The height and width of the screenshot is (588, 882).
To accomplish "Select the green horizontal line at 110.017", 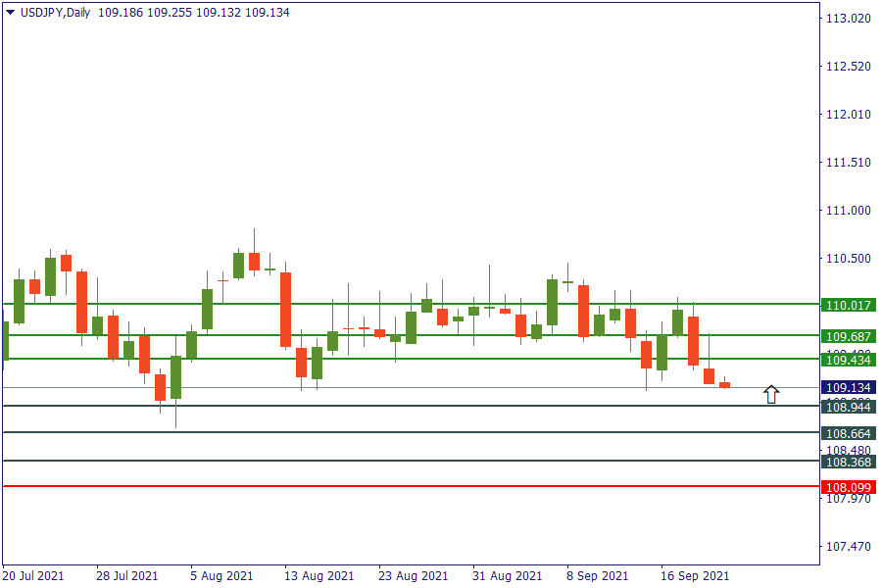I will pyautogui.click(x=412, y=304).
